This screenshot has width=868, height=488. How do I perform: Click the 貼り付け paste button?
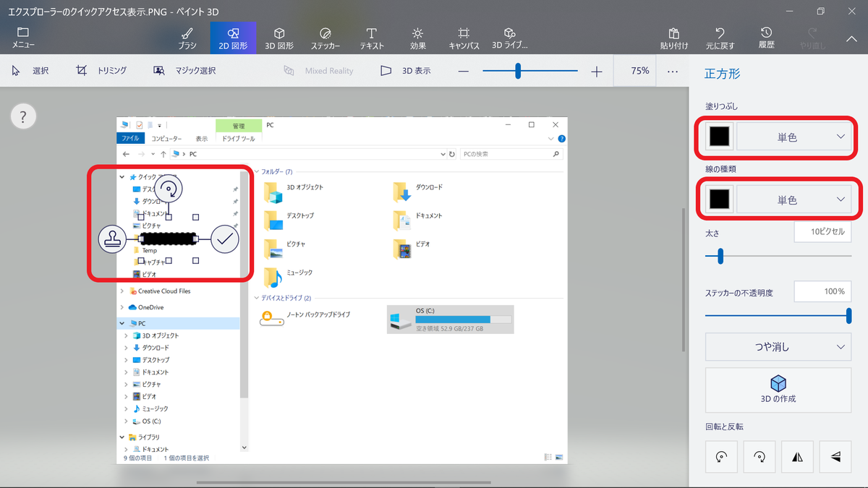point(674,38)
